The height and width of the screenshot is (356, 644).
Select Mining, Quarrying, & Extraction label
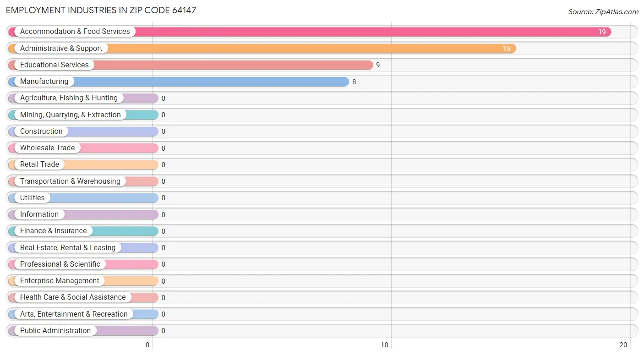71,115
